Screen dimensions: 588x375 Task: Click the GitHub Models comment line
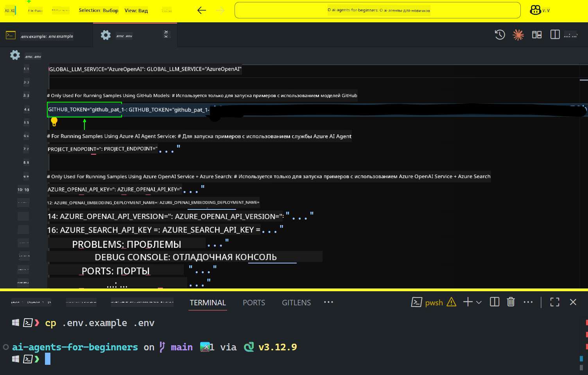coord(202,96)
